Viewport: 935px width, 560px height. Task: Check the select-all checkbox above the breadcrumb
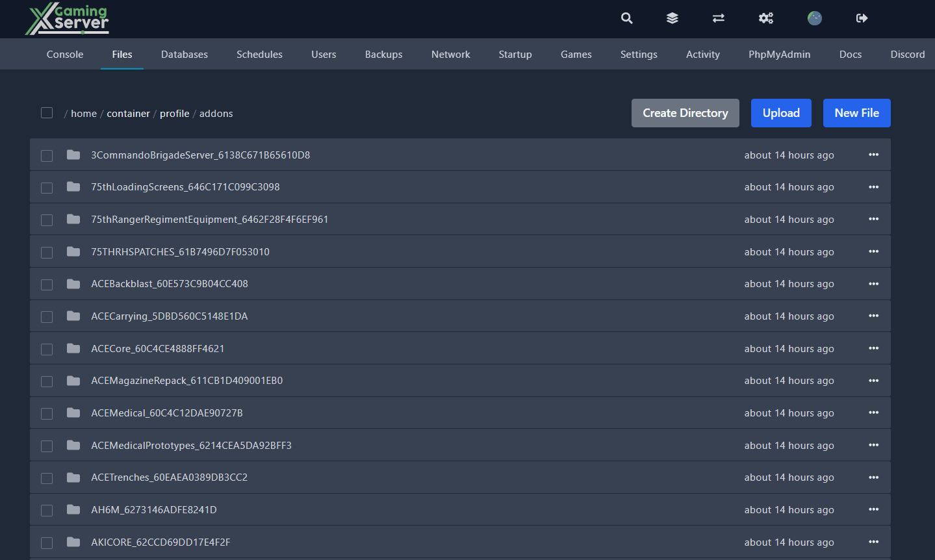[x=46, y=112]
